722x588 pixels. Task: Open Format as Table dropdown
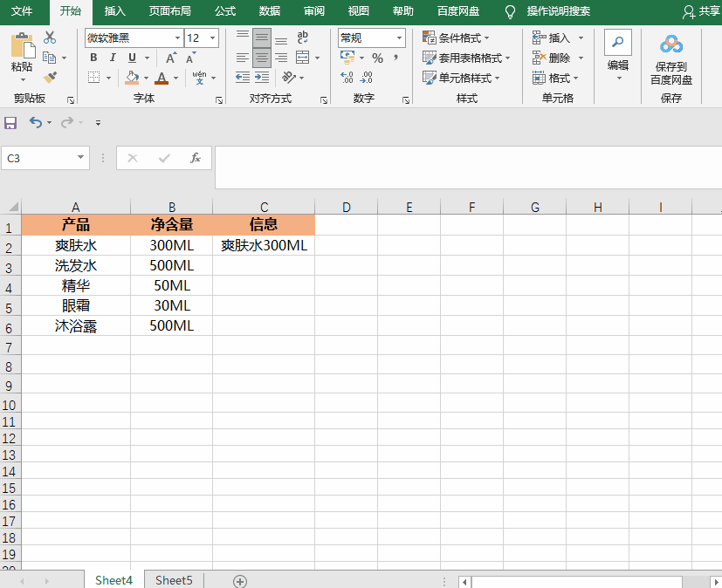point(466,58)
